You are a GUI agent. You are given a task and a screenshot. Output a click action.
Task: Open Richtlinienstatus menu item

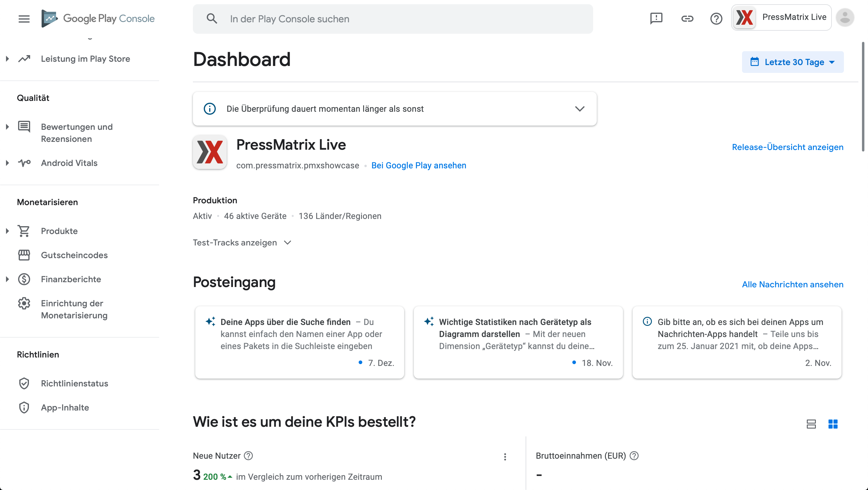coord(74,383)
